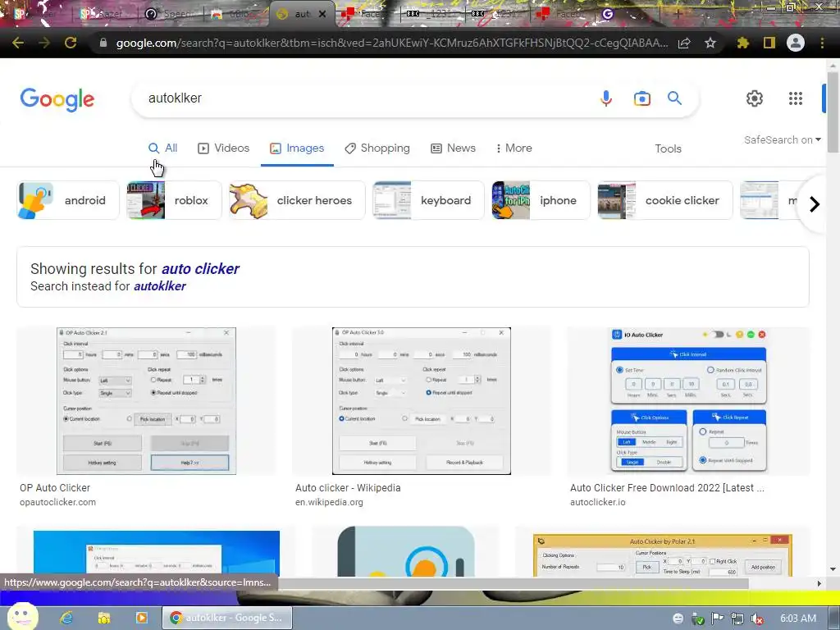Select the Chrome 'autoklker - Google S...' taskbar button
Screen dimensions: 840x630
[x=227, y=618]
